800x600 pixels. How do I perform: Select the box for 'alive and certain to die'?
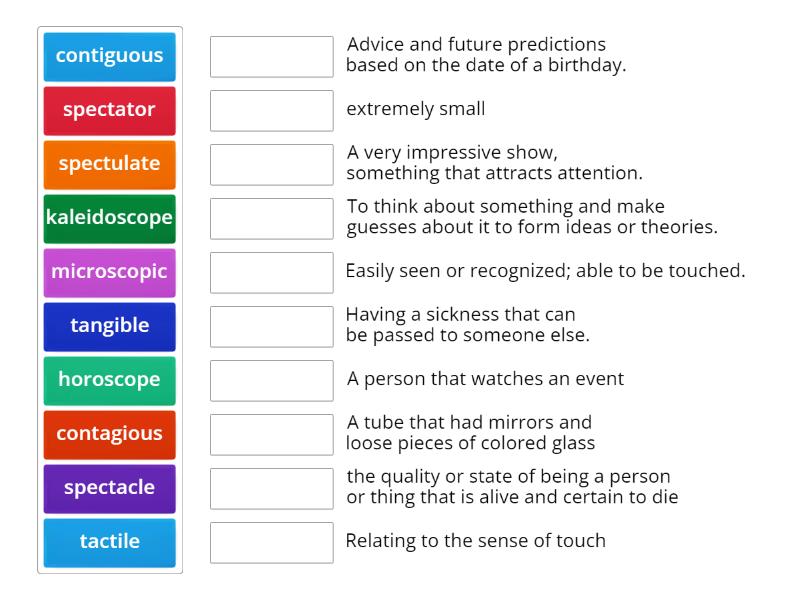click(272, 489)
